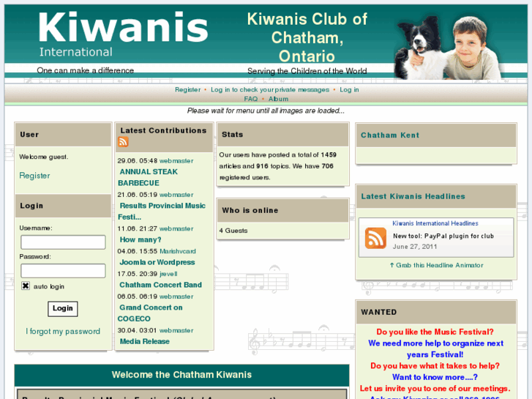Image resolution: width=532 pixels, height=399 pixels.
Task: Select Log in in the top navigation
Action: pos(349,89)
